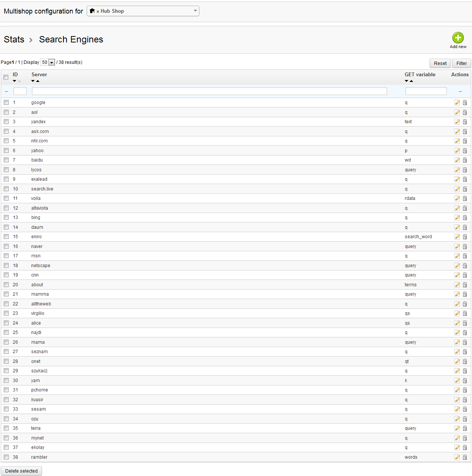Sort GET variable column descending
The image size is (472, 476).
pos(406,81)
